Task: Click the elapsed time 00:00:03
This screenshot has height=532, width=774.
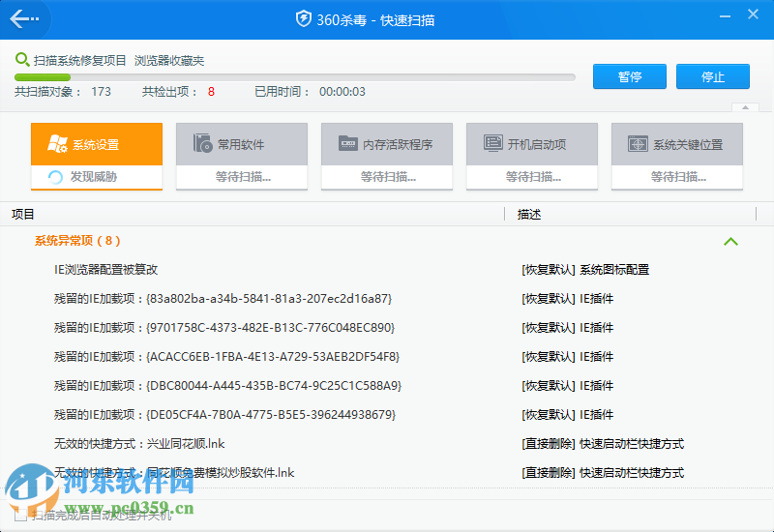Action: coord(342,92)
